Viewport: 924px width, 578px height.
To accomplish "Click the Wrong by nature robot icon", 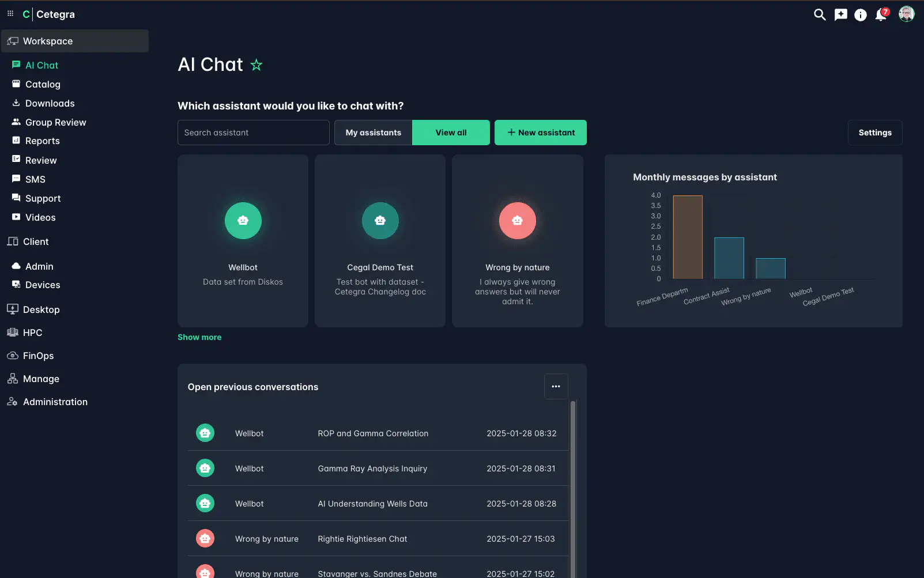I will tap(517, 221).
